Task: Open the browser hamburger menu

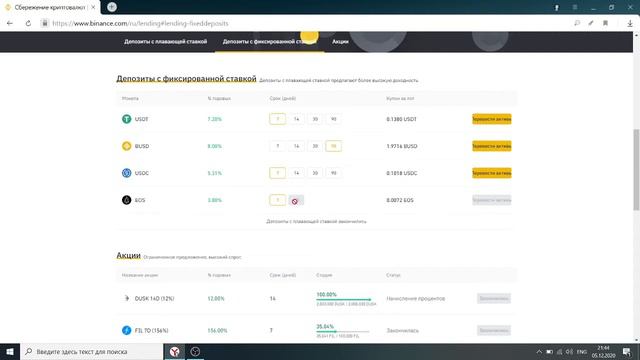Action: pos(575,7)
